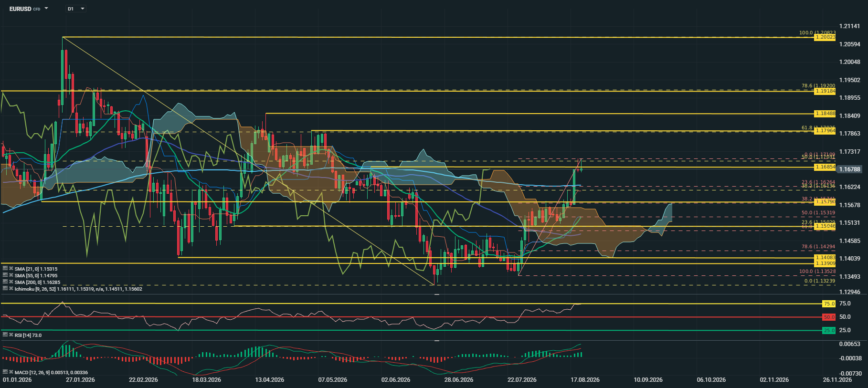Open the D1 timeframe dropdown

(76, 9)
